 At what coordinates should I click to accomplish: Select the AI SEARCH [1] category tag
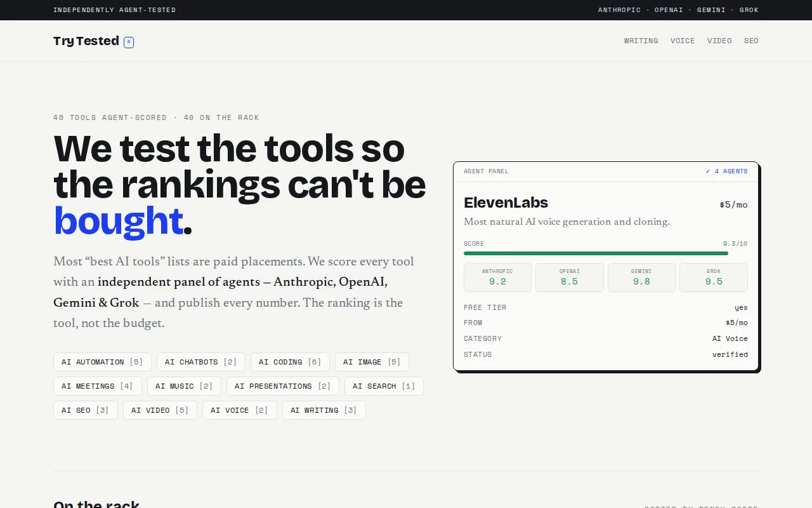[x=384, y=386]
